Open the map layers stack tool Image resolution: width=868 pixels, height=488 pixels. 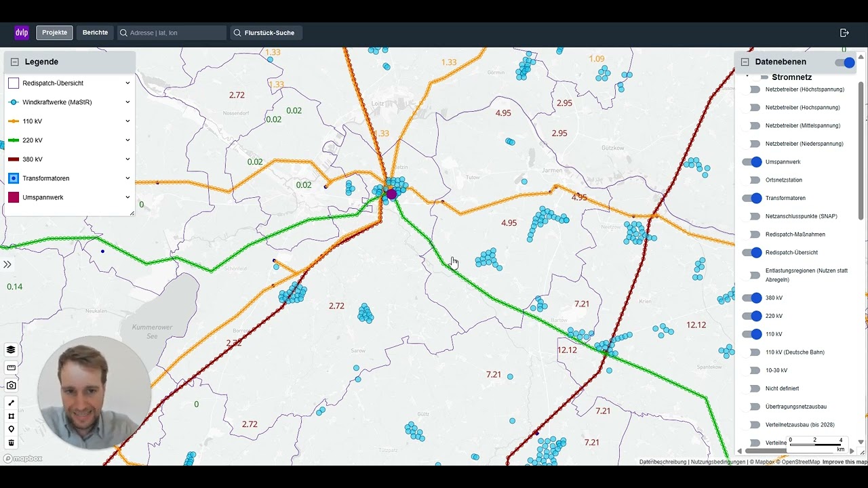pyautogui.click(x=11, y=350)
